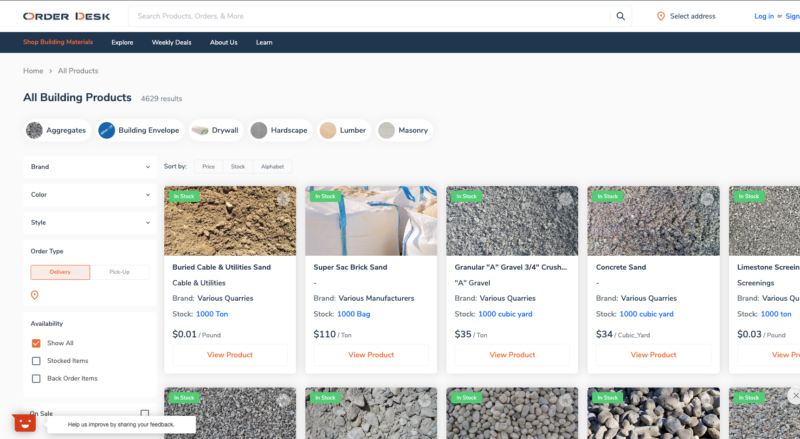View Product for Granular A Gravel

tap(512, 355)
